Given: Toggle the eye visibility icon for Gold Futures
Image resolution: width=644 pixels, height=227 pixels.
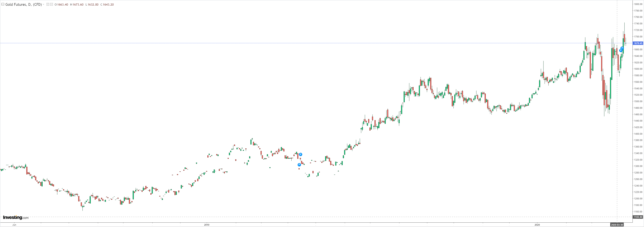Looking at the screenshot, I should 48,4.
